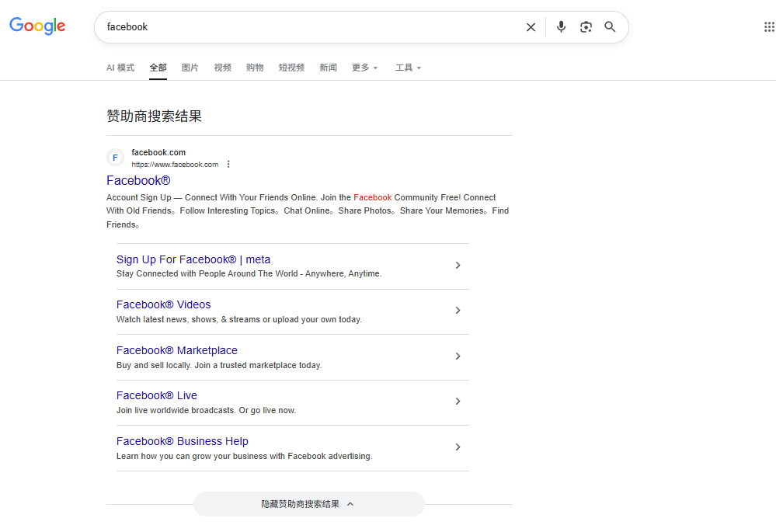Expand the 更多 dropdown
The width and height of the screenshot is (776, 532).
(x=364, y=68)
